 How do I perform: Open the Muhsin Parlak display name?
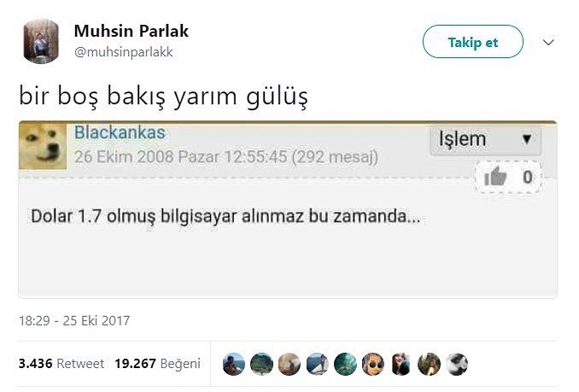(132, 31)
